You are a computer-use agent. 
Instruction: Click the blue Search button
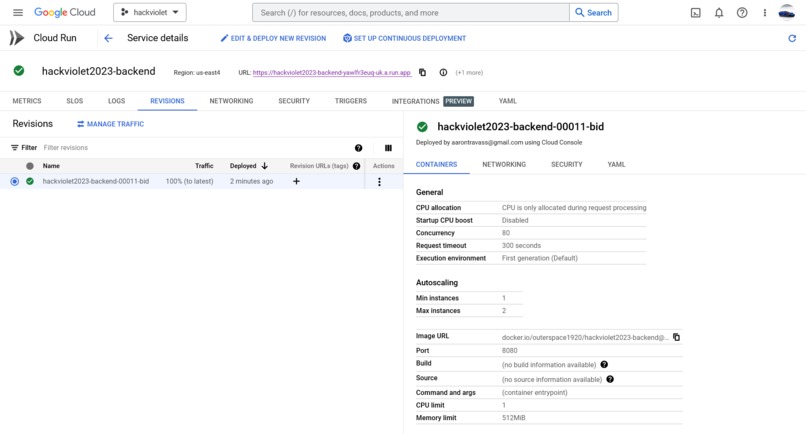594,12
